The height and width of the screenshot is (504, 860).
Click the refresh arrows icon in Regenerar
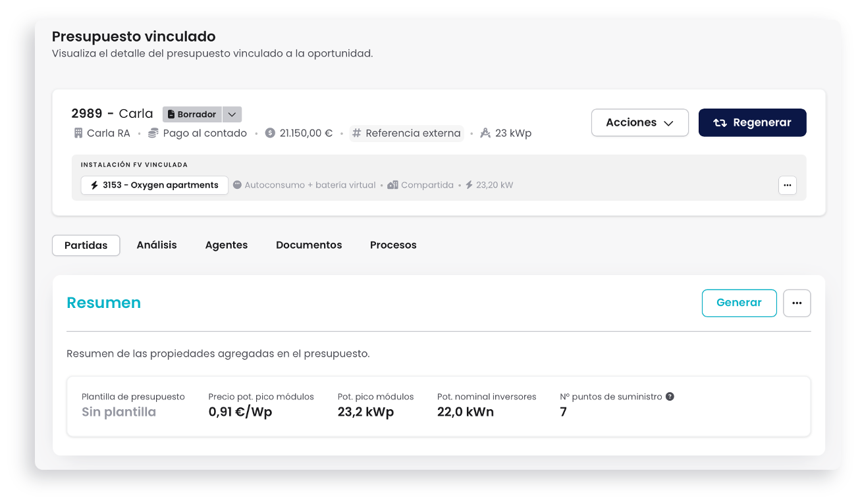[x=720, y=123]
